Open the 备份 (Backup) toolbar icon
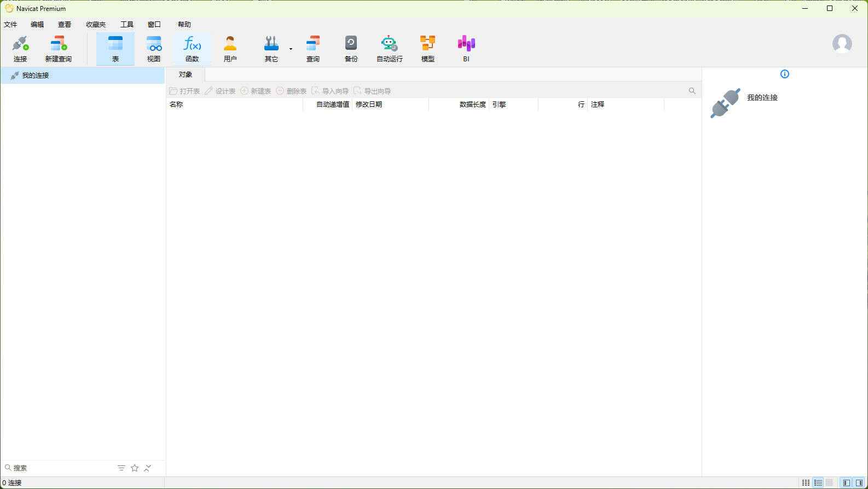Image resolution: width=868 pixels, height=489 pixels. coord(351,49)
